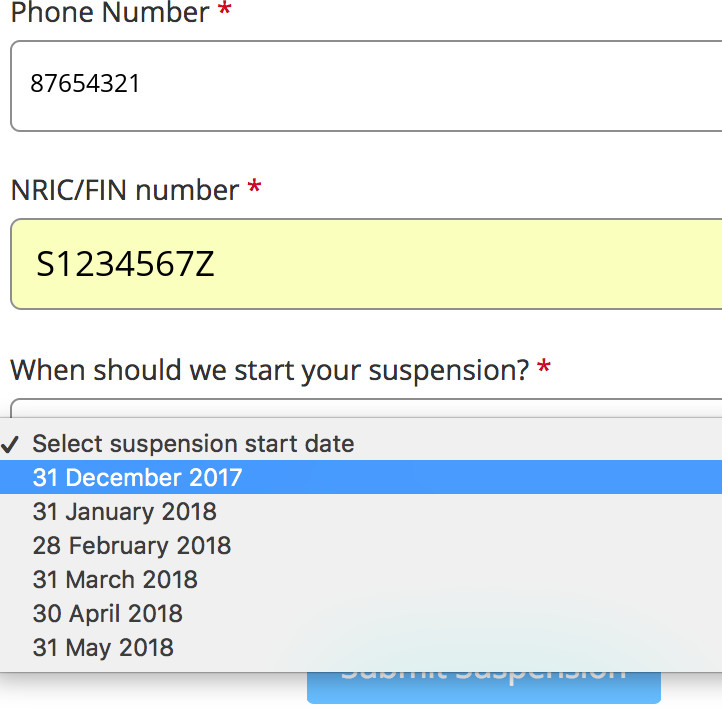Click the red asterisk beside NRIC/FIN number
The image size is (722, 716).
pyautogui.click(x=254, y=189)
